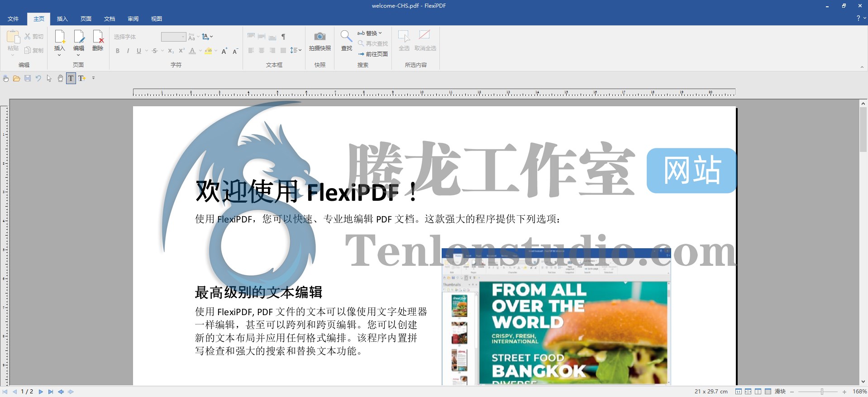
Task: Click the 剪切 (Cut) scissors button
Action: coord(34,37)
